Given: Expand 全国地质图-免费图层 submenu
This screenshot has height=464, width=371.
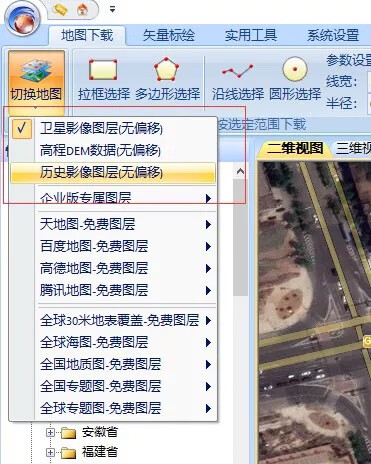Looking at the screenshot, I should [113, 364].
